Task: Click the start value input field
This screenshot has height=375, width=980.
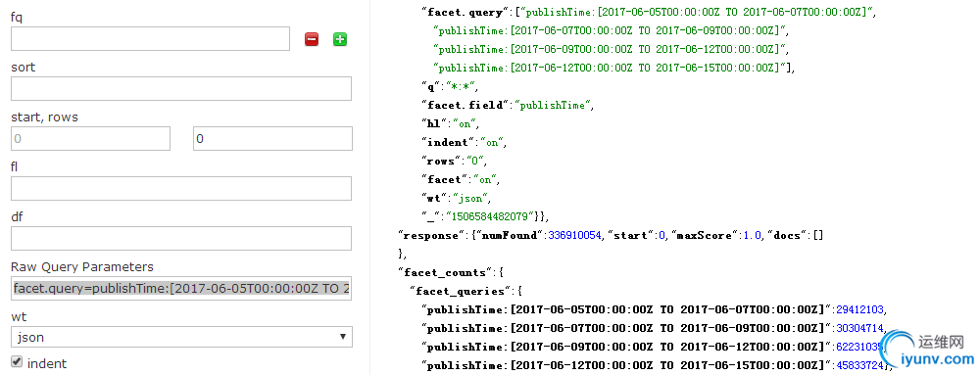Action: [x=90, y=138]
